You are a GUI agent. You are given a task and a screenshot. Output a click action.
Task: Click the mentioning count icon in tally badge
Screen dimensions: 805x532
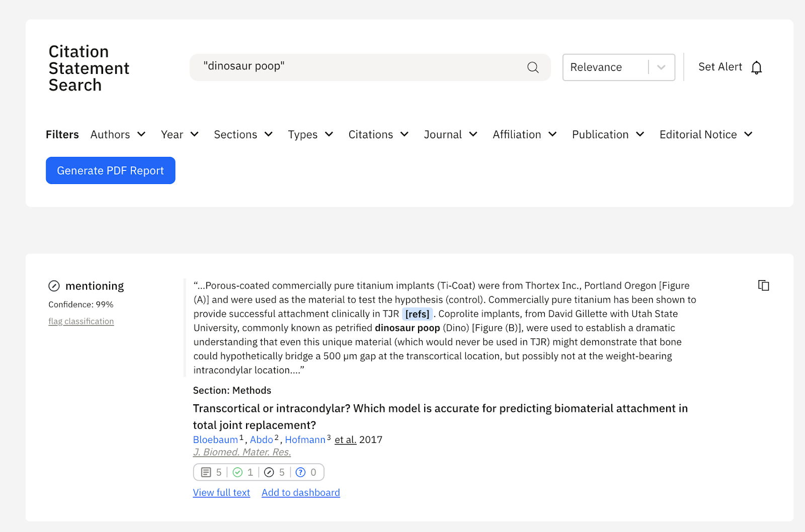(x=269, y=472)
